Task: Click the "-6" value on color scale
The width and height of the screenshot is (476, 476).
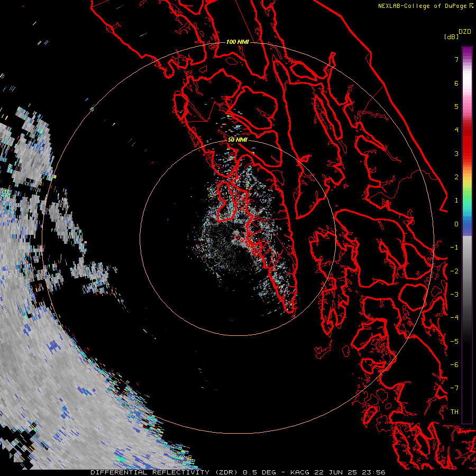Action: click(454, 365)
